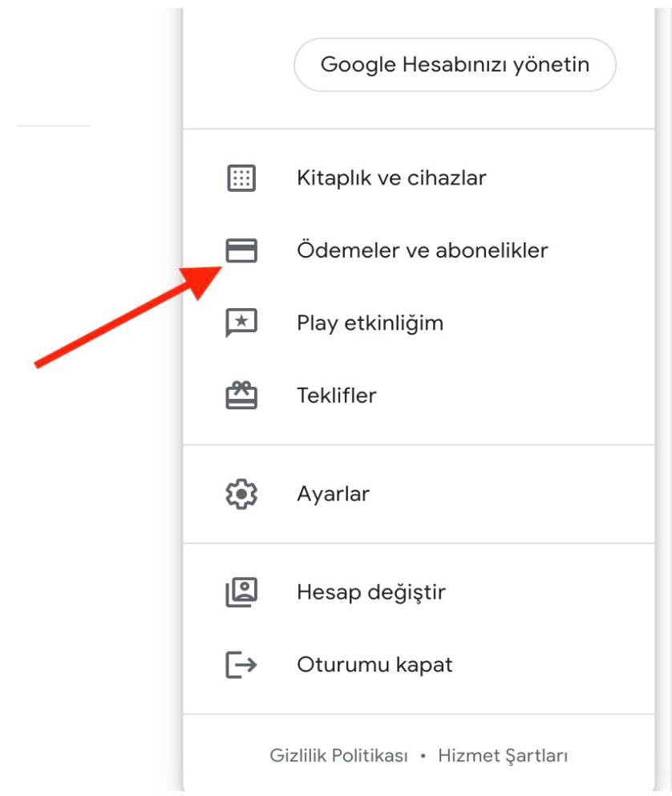672x796 pixels.
Task: Open Hizmet Şartları link
Action: 503,755
